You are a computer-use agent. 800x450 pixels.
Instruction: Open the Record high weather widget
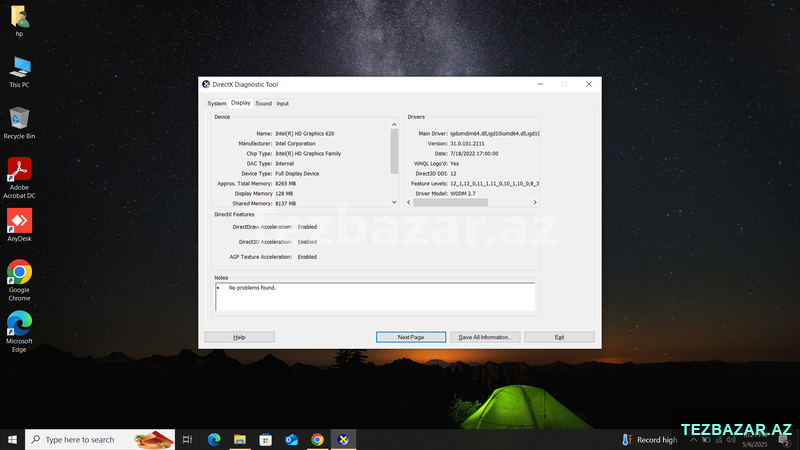(x=649, y=440)
